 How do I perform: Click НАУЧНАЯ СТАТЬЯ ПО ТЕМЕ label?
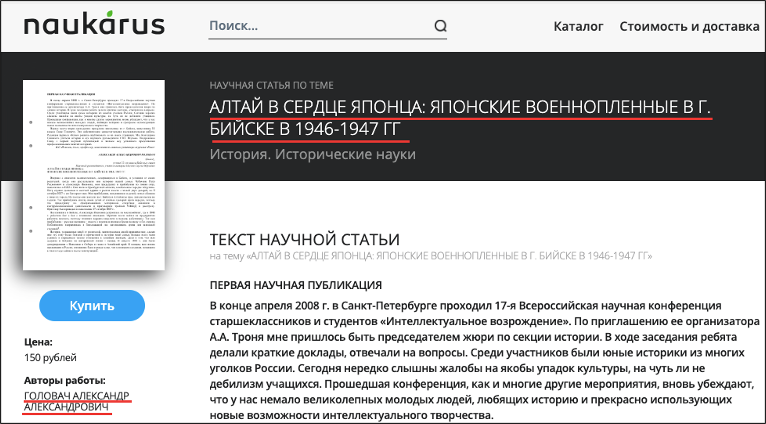272,85
